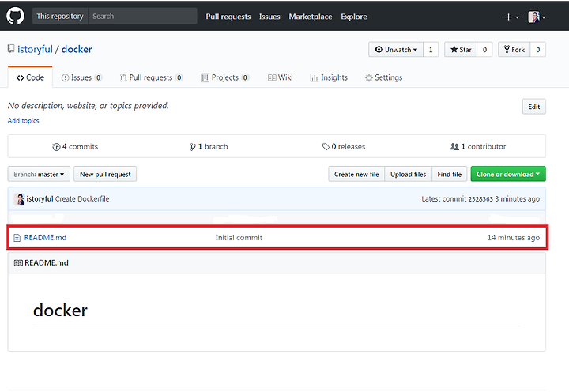Click the tag icon beside 0 releases
569x392 pixels.
(x=326, y=147)
